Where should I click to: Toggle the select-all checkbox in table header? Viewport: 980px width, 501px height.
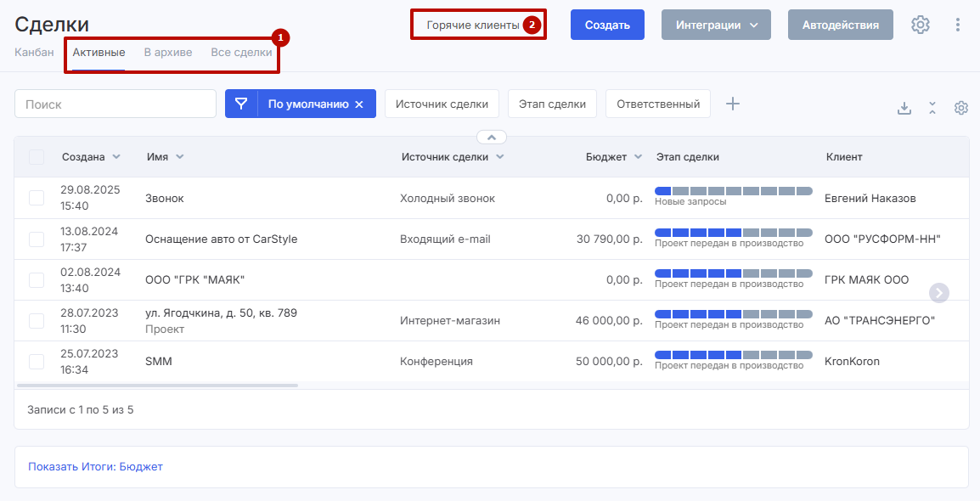(37, 157)
